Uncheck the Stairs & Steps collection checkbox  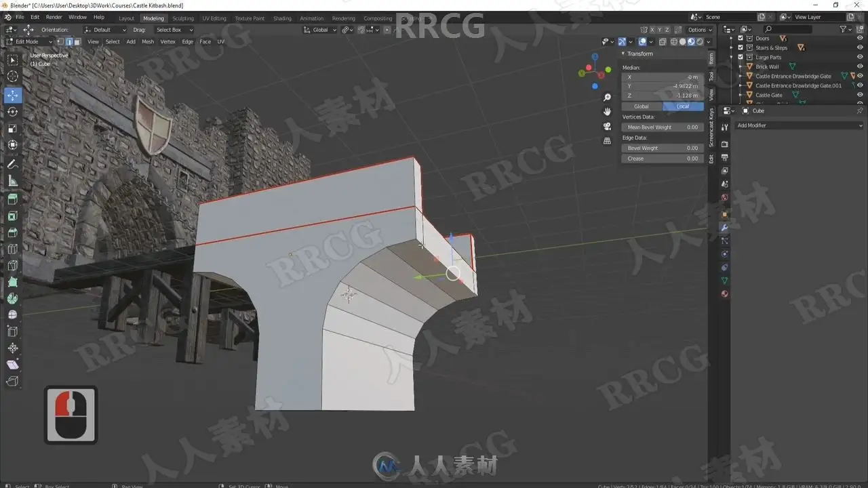[x=741, y=48]
